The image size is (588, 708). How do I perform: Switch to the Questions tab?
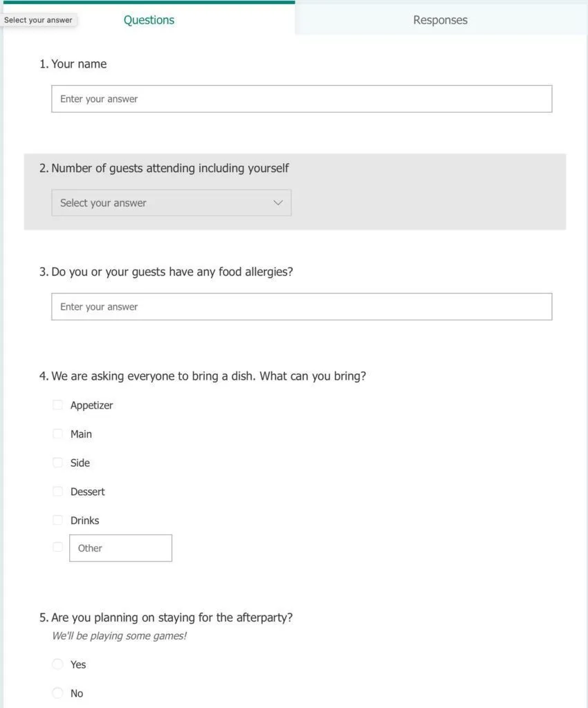tap(149, 20)
